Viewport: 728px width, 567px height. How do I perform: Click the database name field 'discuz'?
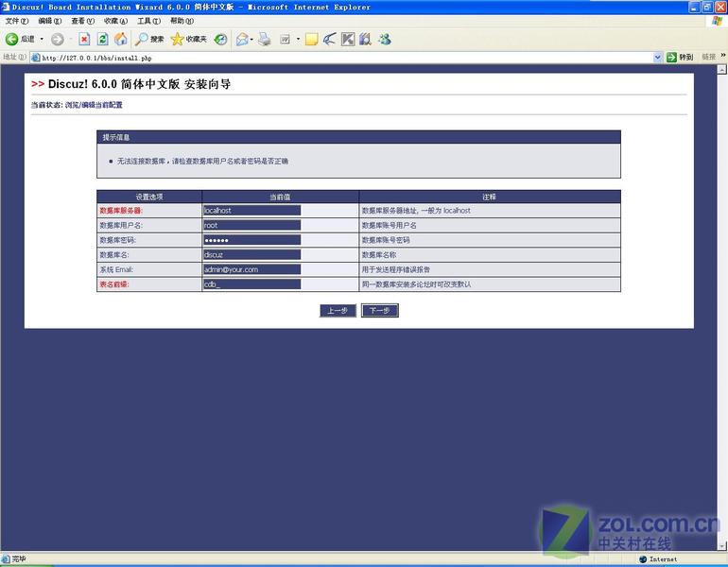251,255
